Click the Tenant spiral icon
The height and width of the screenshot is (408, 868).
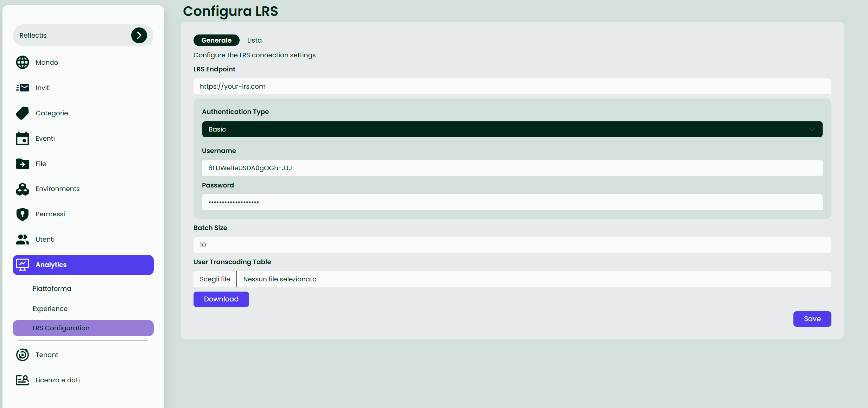pos(22,355)
